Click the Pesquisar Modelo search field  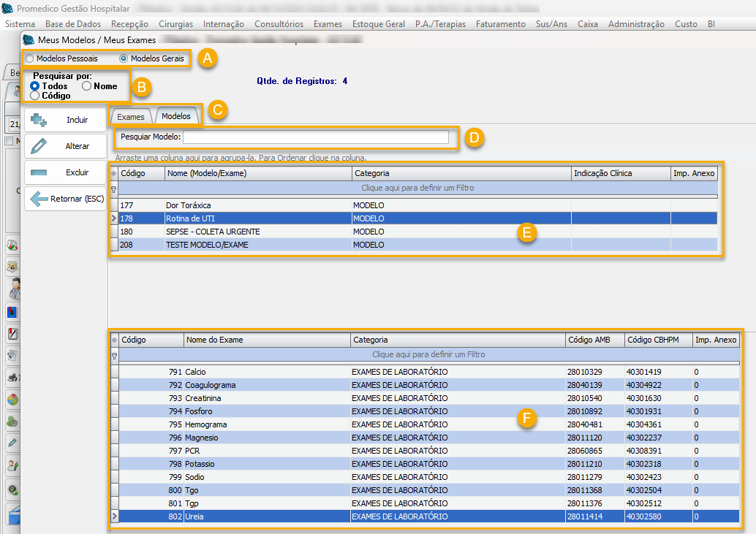point(315,137)
